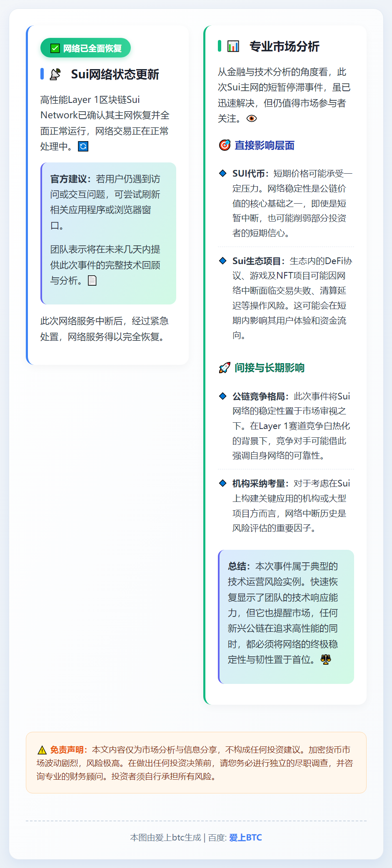The width and height of the screenshot is (392, 868).
Task: Select the '官方建议:' bold label
Action: 70,179
